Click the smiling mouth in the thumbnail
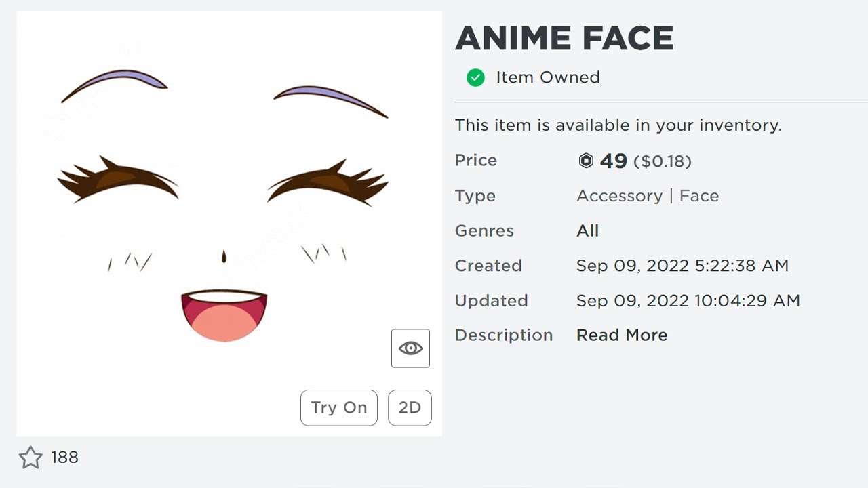 [x=224, y=315]
